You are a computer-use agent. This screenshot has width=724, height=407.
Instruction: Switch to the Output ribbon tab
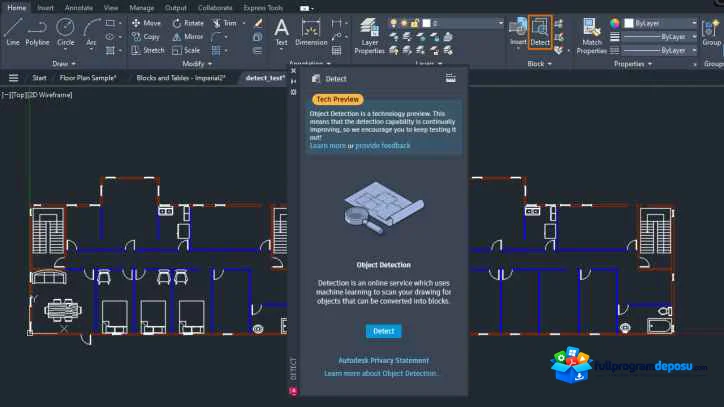(x=175, y=8)
